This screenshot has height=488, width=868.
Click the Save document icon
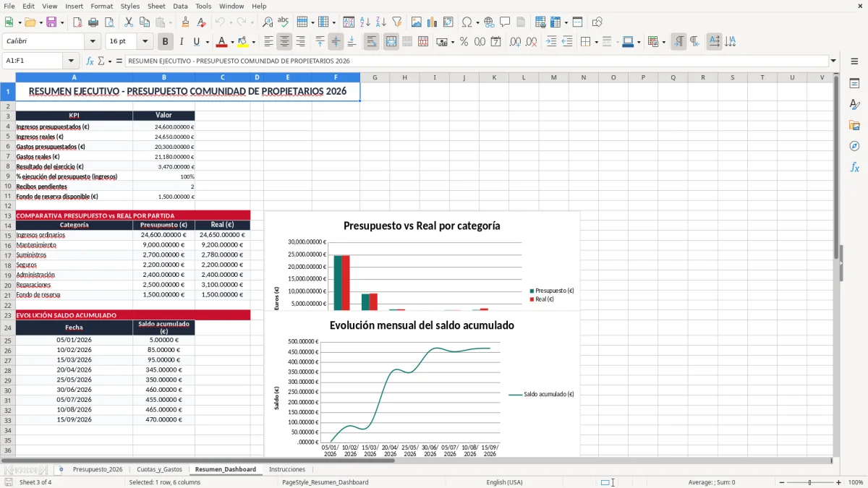[51, 22]
